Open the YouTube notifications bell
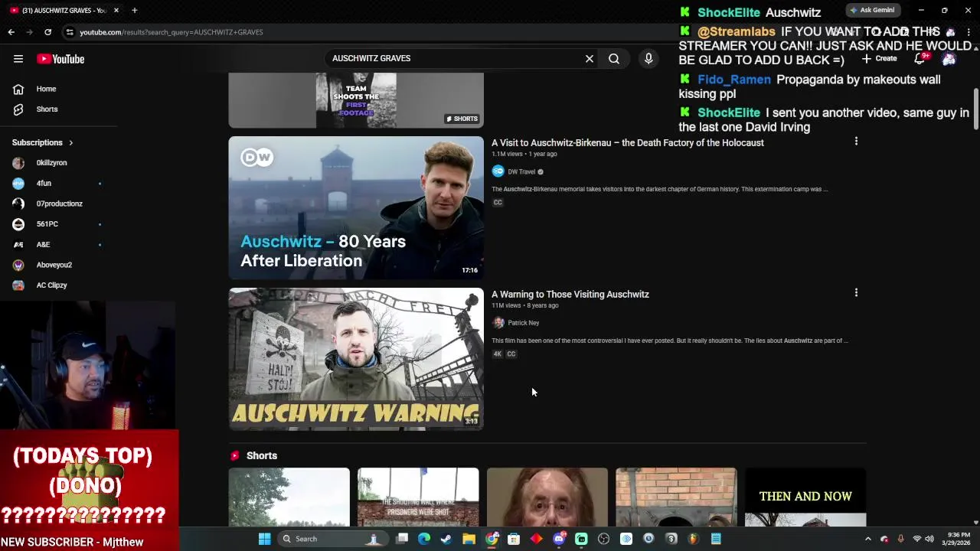The width and height of the screenshot is (980, 551). [x=920, y=59]
